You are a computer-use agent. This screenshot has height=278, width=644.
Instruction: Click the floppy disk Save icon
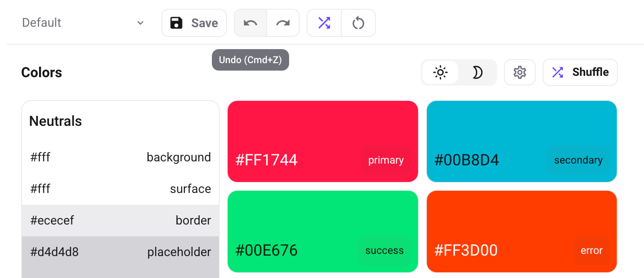click(176, 23)
